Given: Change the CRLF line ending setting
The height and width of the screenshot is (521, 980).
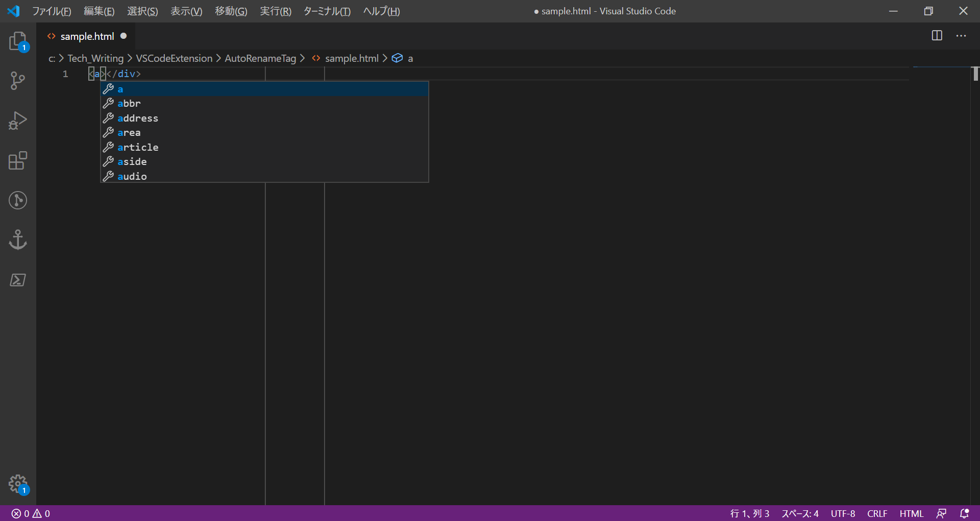Looking at the screenshot, I should pyautogui.click(x=877, y=513).
